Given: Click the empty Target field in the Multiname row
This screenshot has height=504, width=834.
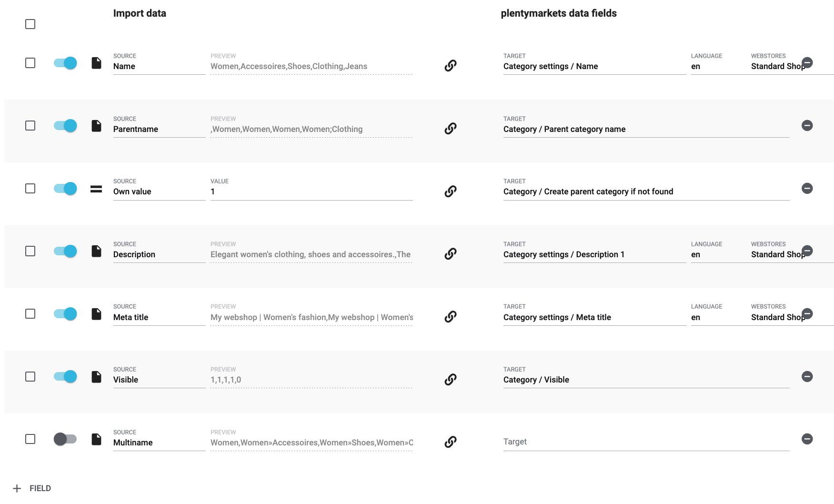Looking at the screenshot, I should coord(645,442).
